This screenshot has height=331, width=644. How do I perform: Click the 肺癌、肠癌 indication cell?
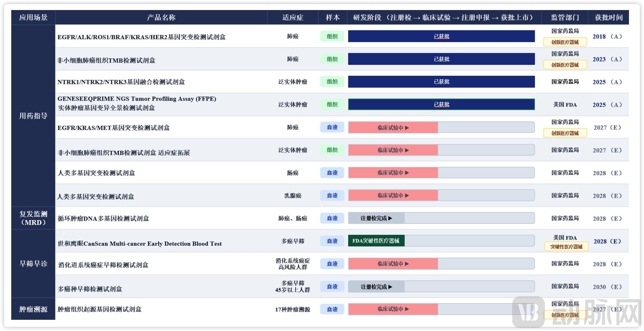coord(293,218)
